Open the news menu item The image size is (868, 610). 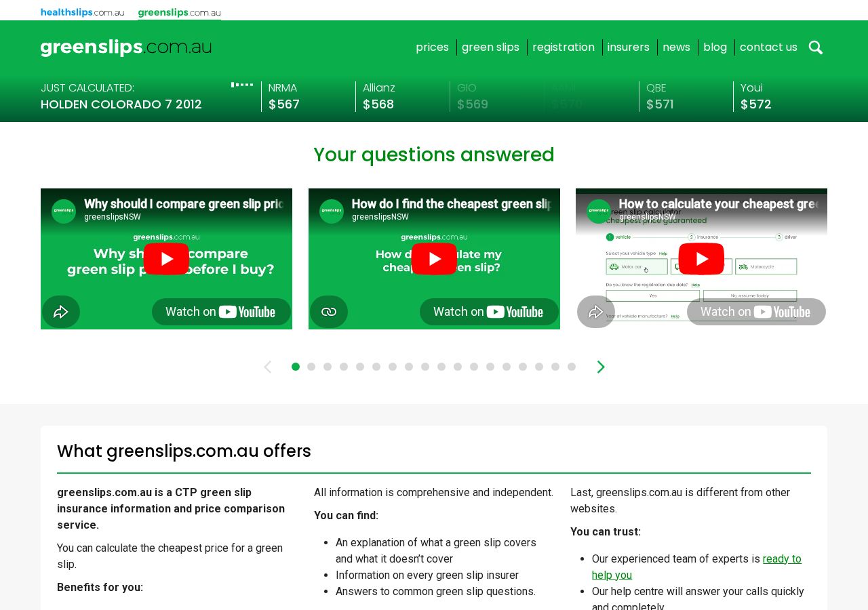click(x=676, y=47)
